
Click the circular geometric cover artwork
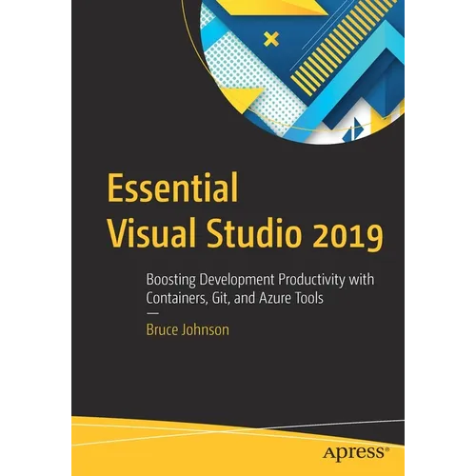pos(303,71)
